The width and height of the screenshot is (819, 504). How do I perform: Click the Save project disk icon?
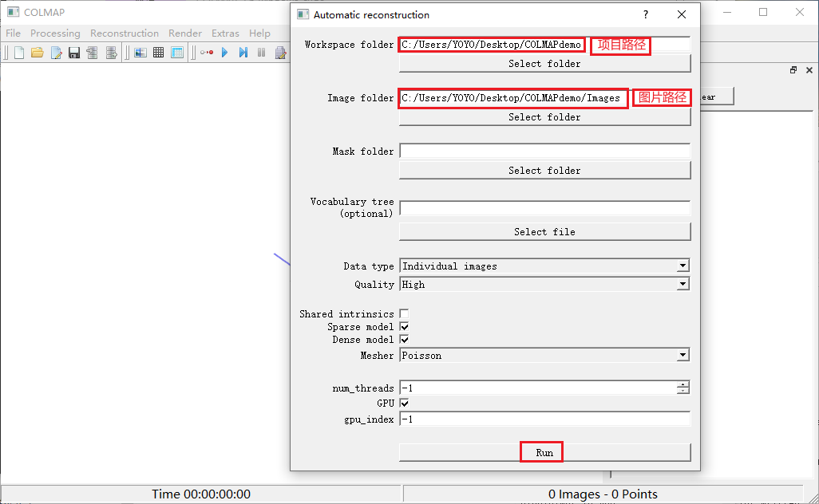(x=73, y=52)
